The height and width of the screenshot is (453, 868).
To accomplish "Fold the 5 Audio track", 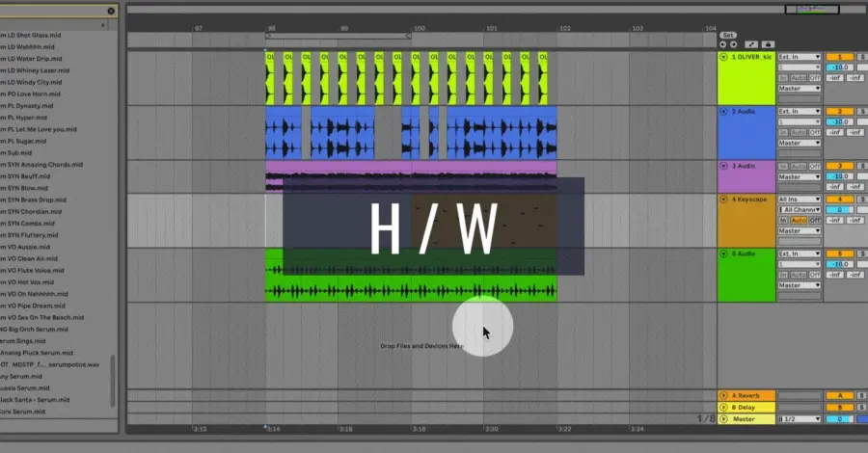I will point(723,253).
